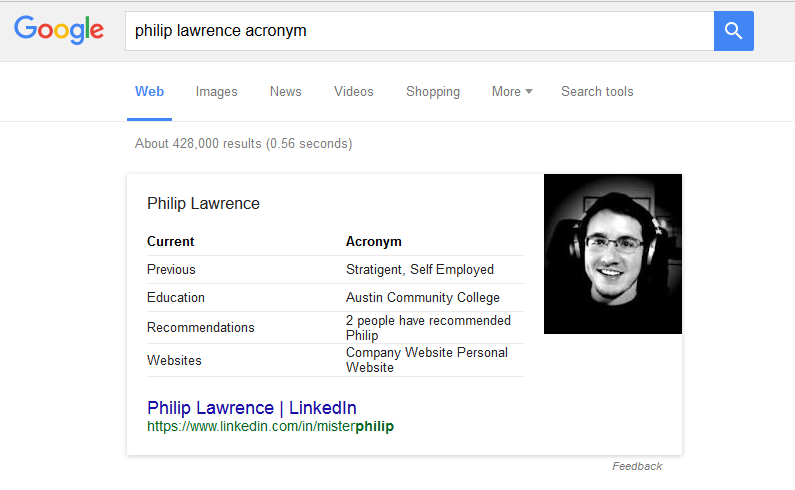Click 'Company Website Personal Website' text
Viewport: 795px width, 490px height.
point(426,360)
